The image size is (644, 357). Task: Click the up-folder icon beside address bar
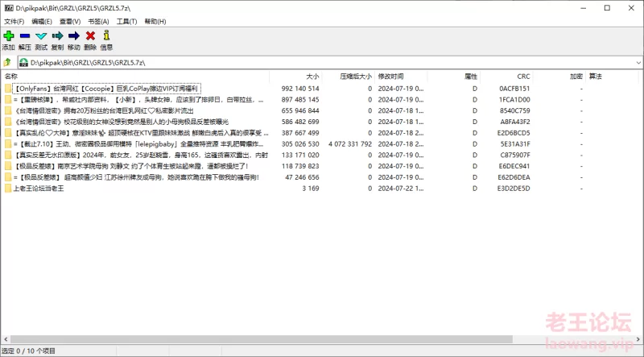tap(7, 63)
